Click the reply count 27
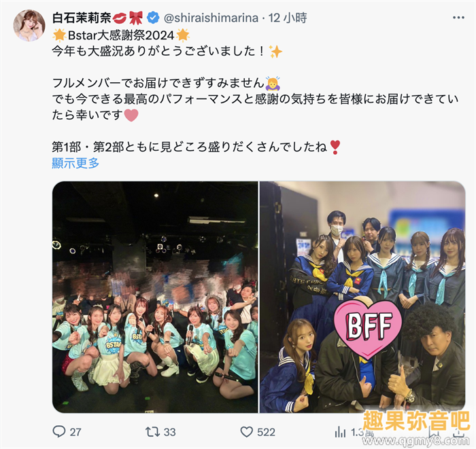The width and height of the screenshot is (476, 449). tap(75, 432)
